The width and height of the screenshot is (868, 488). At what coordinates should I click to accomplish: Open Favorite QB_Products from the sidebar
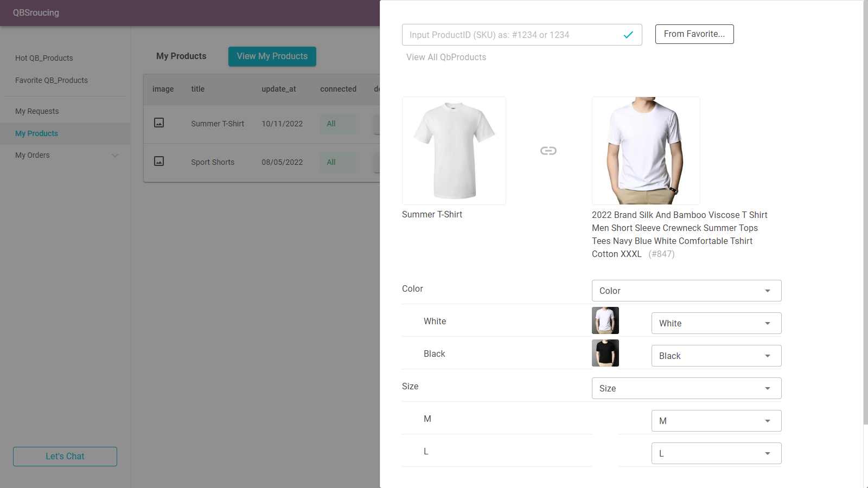point(52,80)
